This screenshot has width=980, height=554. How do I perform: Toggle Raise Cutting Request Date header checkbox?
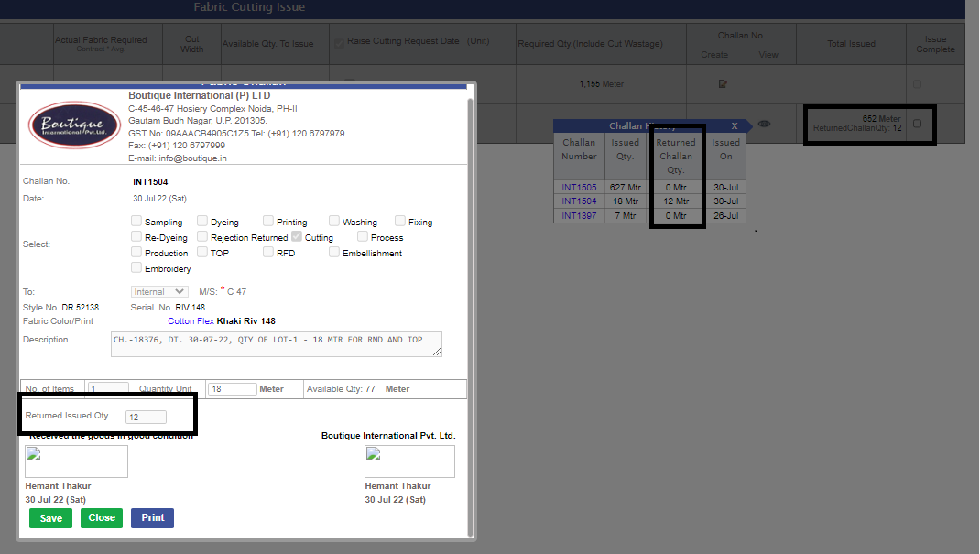pyautogui.click(x=339, y=43)
